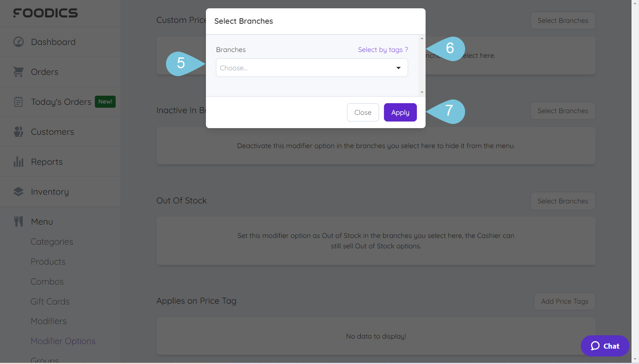Navigate to Customers
This screenshot has height=364, width=639.
click(60, 131)
